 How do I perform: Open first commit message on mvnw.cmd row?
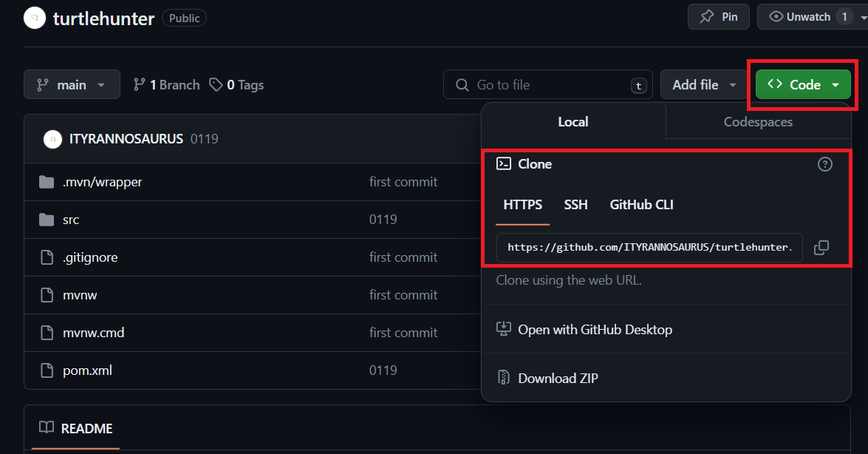coord(403,333)
